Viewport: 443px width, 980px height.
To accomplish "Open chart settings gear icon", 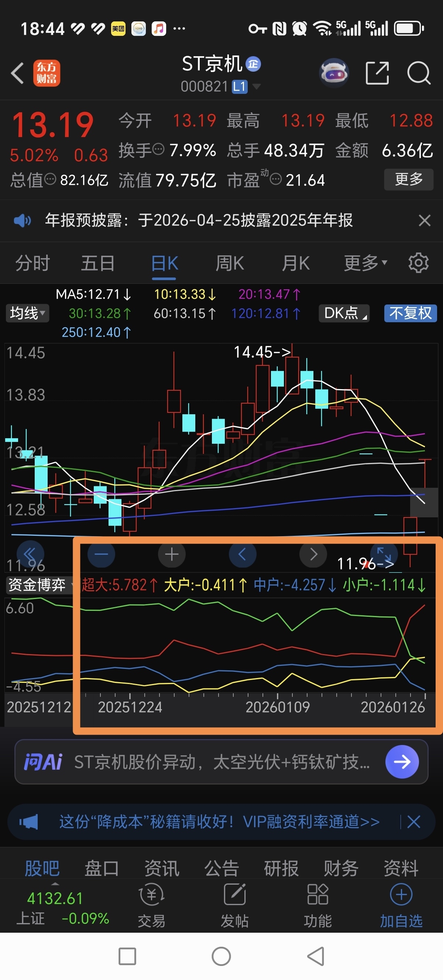I will (x=418, y=262).
